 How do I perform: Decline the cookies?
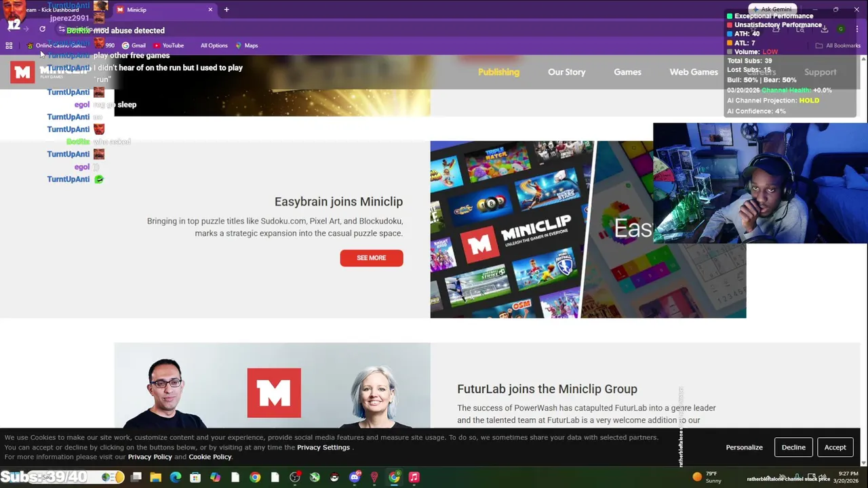coord(793,447)
